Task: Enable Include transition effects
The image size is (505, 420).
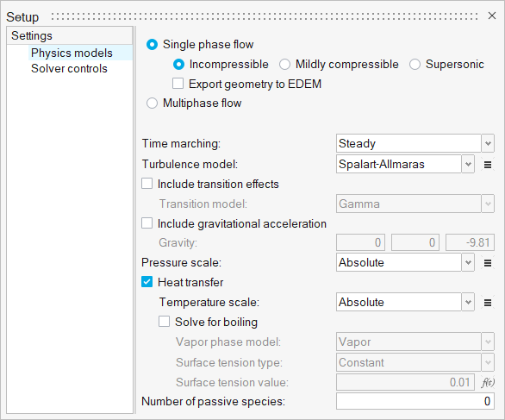Action: tap(147, 184)
